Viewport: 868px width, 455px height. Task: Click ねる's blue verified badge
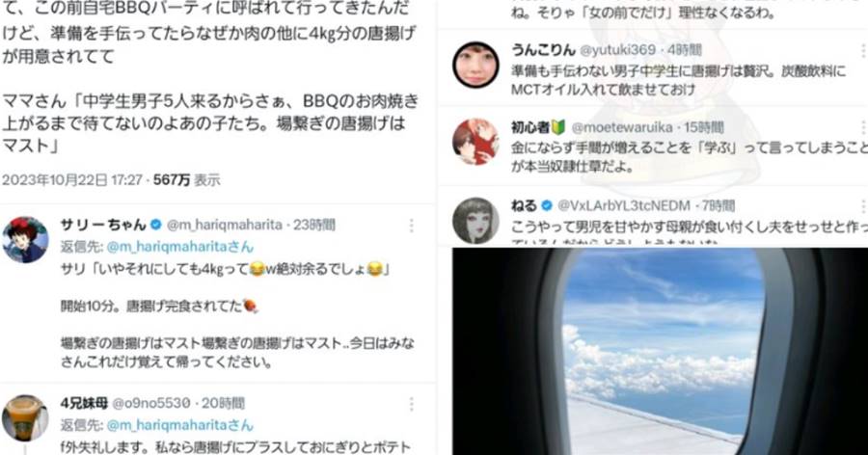(547, 206)
